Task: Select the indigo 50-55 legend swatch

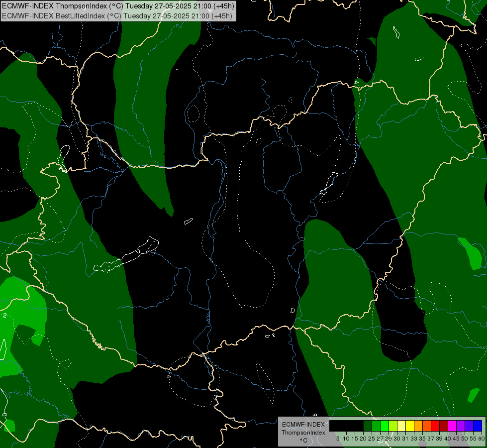Action: point(469,426)
